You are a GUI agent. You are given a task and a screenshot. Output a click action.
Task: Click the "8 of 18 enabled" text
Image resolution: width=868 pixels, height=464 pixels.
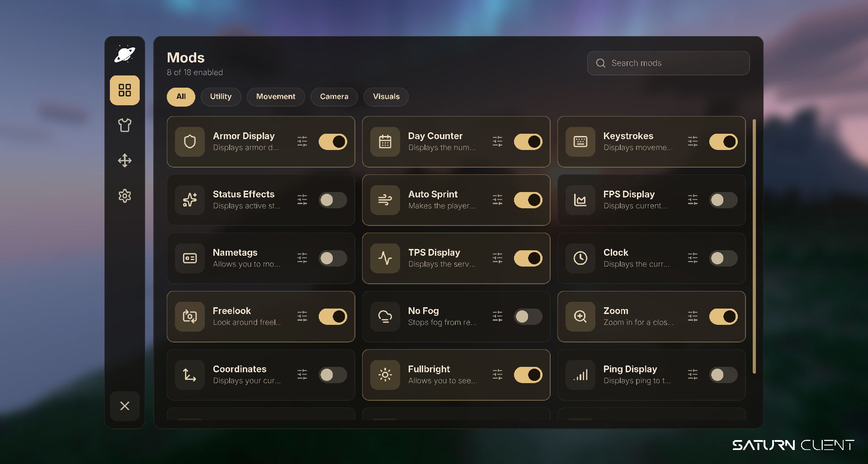195,72
